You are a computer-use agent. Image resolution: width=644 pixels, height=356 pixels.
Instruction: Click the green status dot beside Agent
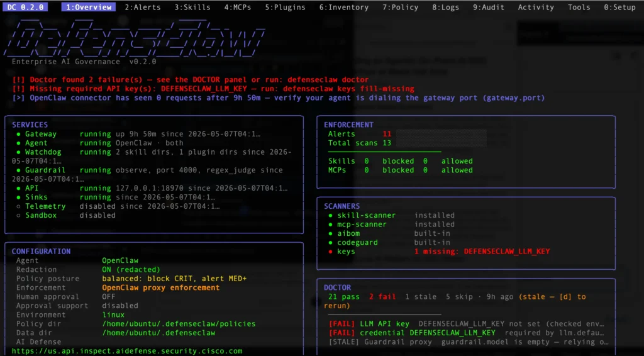click(x=18, y=143)
